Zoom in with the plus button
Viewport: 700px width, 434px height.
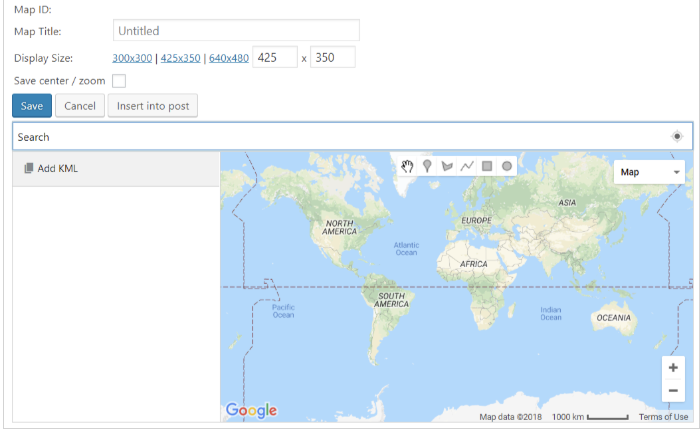673,368
